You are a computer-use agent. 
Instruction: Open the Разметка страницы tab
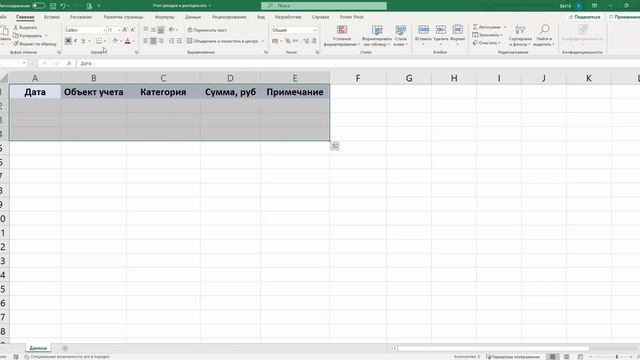[x=123, y=17]
